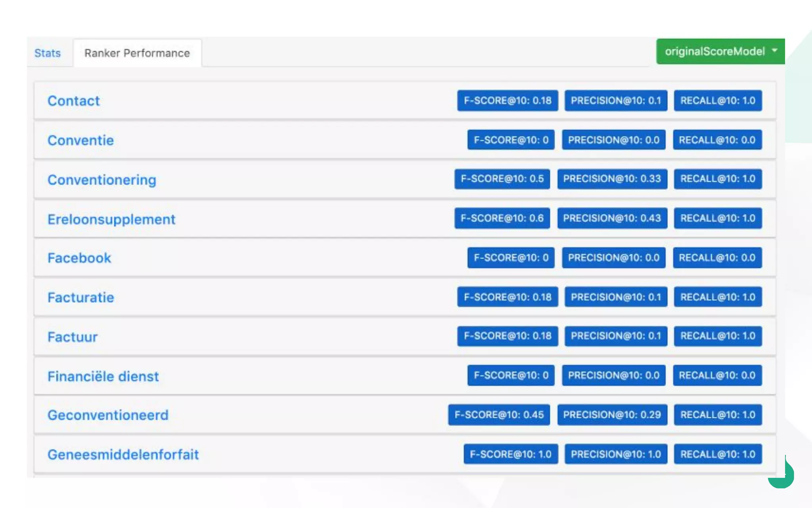Open Financiële dienst query

coord(103,376)
